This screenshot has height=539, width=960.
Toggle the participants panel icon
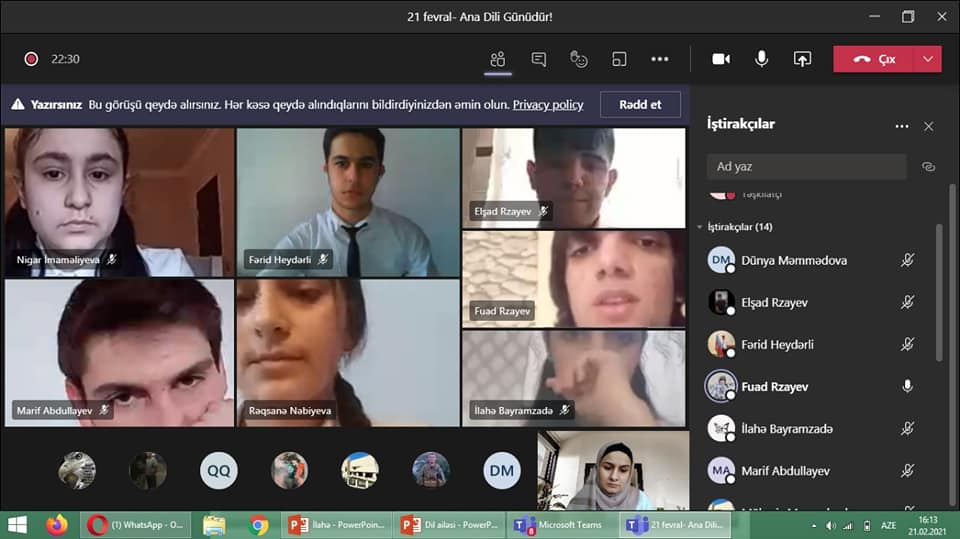coord(498,59)
